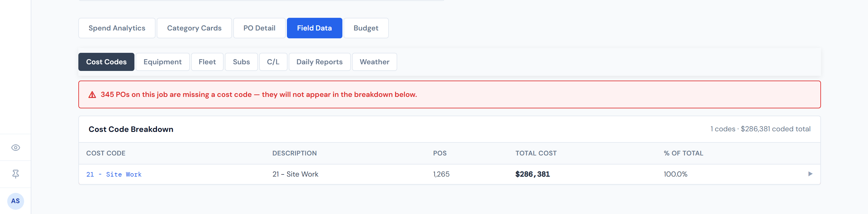Click the pin icon in the left sidebar
This screenshot has width=868, height=214.
point(15,174)
